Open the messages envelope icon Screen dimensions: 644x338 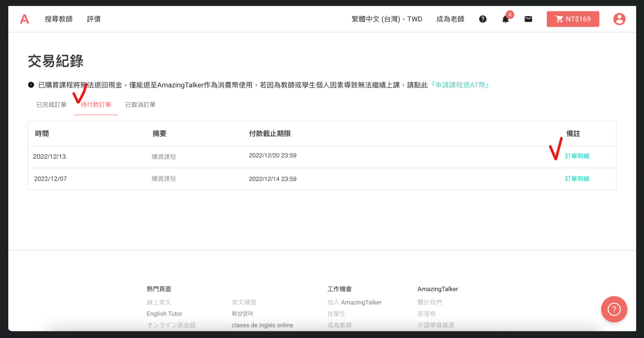click(x=528, y=19)
